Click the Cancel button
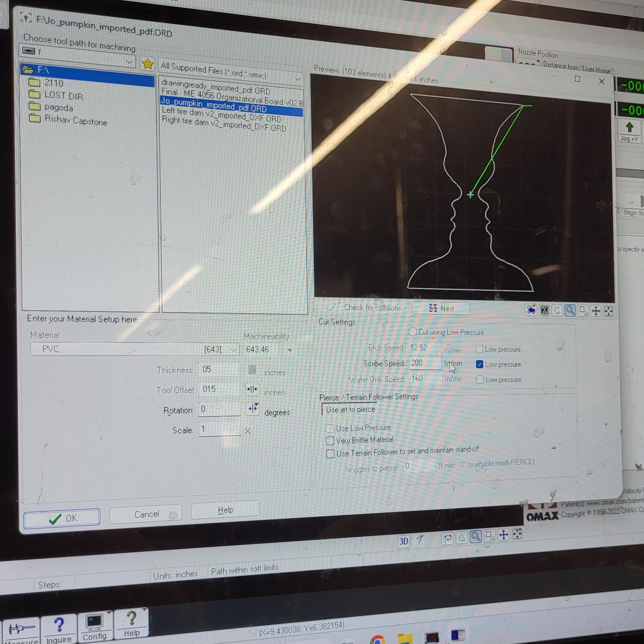This screenshot has width=644, height=644. pyautogui.click(x=146, y=514)
